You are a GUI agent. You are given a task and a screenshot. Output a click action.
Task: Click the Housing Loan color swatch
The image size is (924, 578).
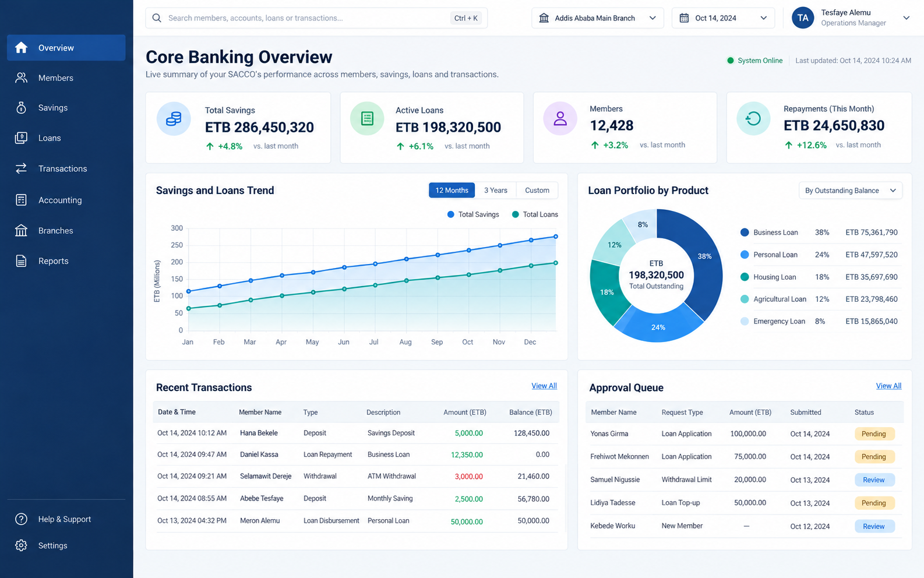point(745,277)
